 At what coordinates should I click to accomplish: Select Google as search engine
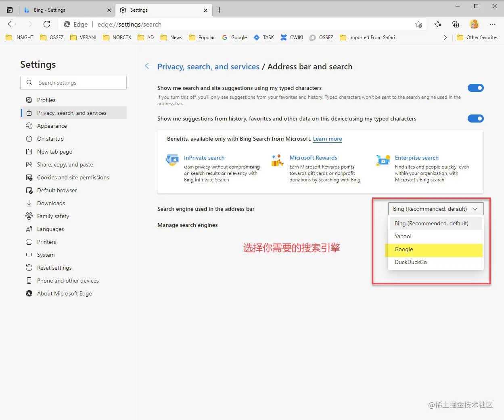436,249
